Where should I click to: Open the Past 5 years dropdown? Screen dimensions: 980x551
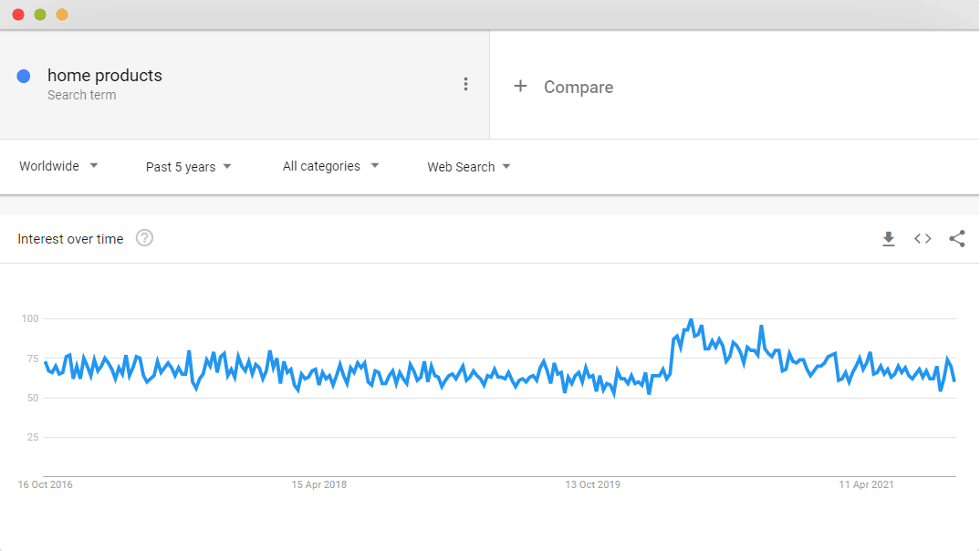tap(188, 167)
